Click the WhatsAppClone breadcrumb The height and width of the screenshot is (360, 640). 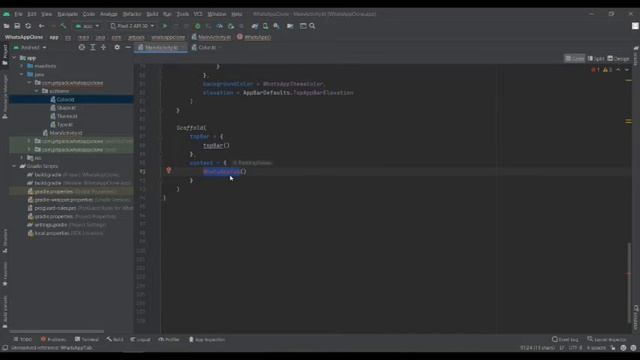(24, 37)
